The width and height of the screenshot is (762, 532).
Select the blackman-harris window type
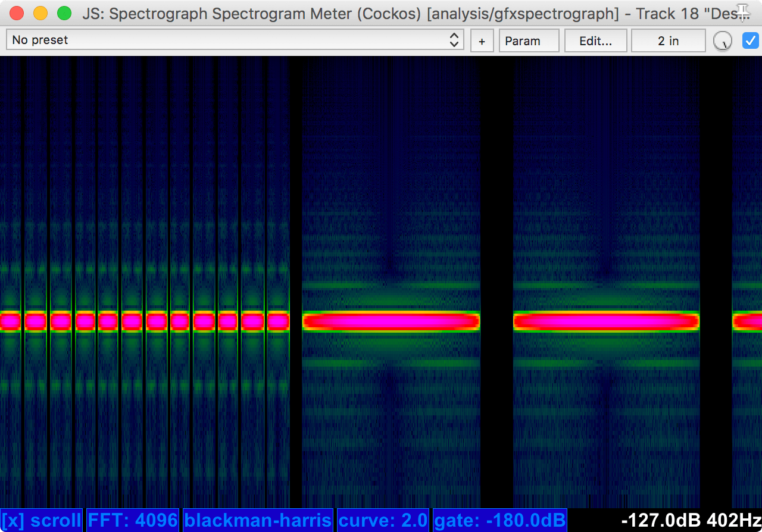[x=258, y=520]
